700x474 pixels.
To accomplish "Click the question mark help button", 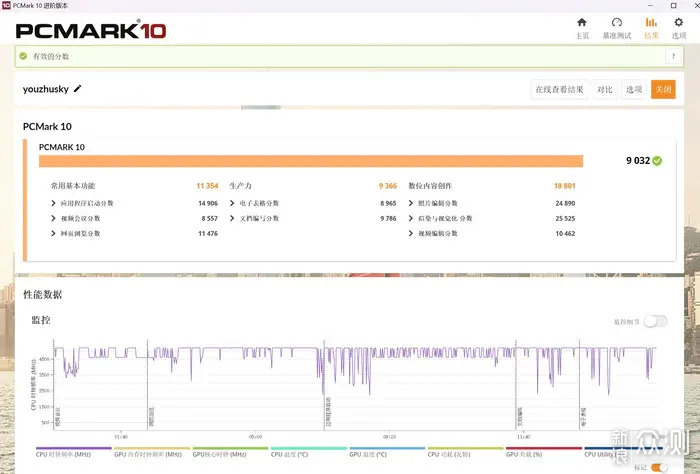I will tap(673, 56).
